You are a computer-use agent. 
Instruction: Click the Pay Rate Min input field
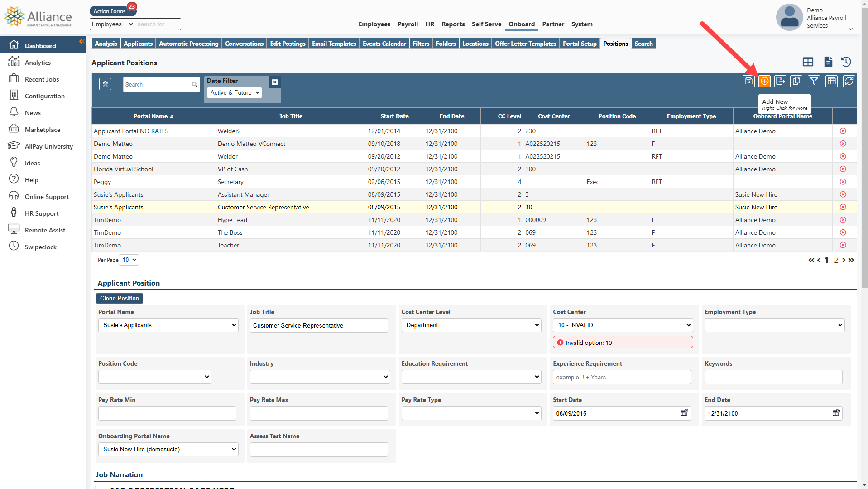click(167, 413)
